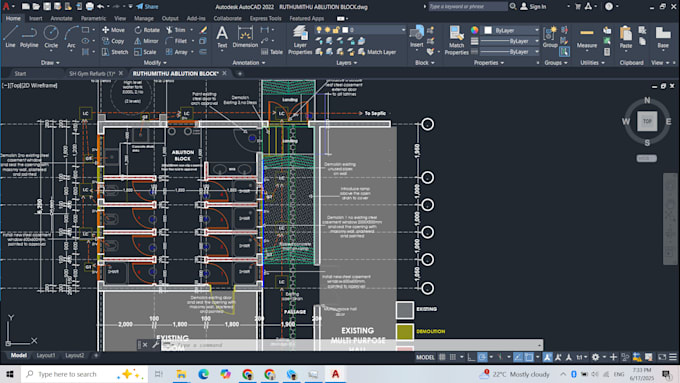Select the Measure utility
Image resolution: width=680 pixels, height=383 pixels.
(586, 38)
